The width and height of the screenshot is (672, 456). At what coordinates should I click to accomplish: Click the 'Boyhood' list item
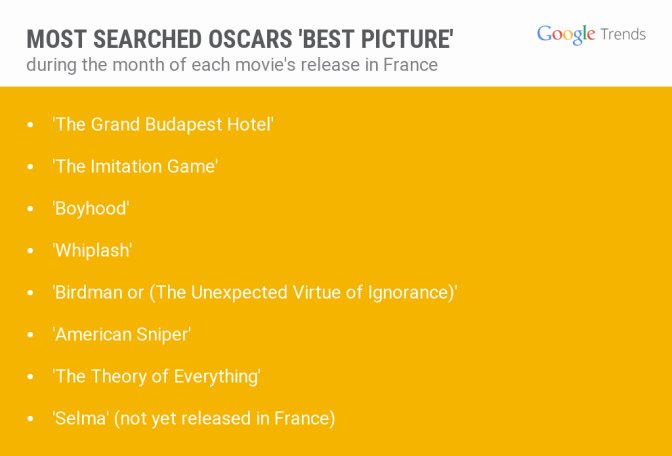pos(91,209)
